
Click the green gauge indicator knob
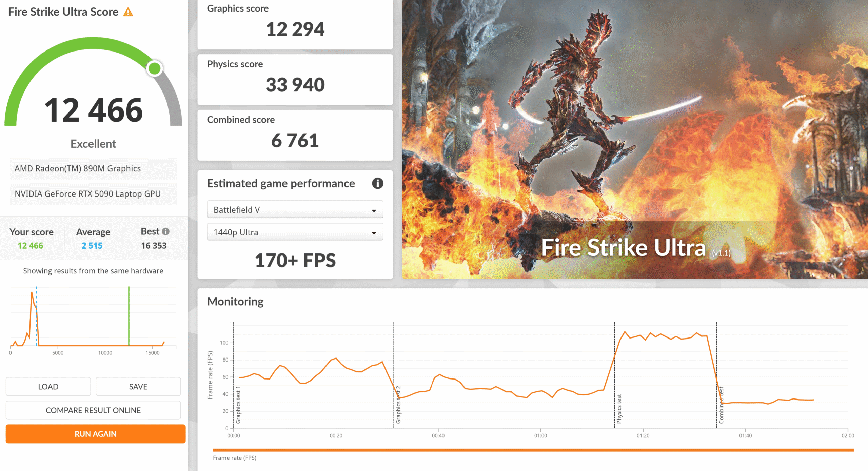click(x=155, y=68)
